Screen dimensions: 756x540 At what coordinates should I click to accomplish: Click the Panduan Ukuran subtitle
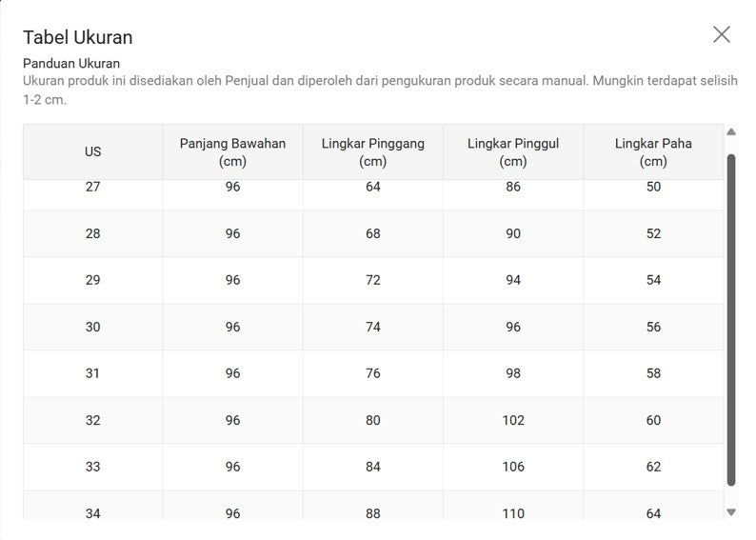coord(71,63)
